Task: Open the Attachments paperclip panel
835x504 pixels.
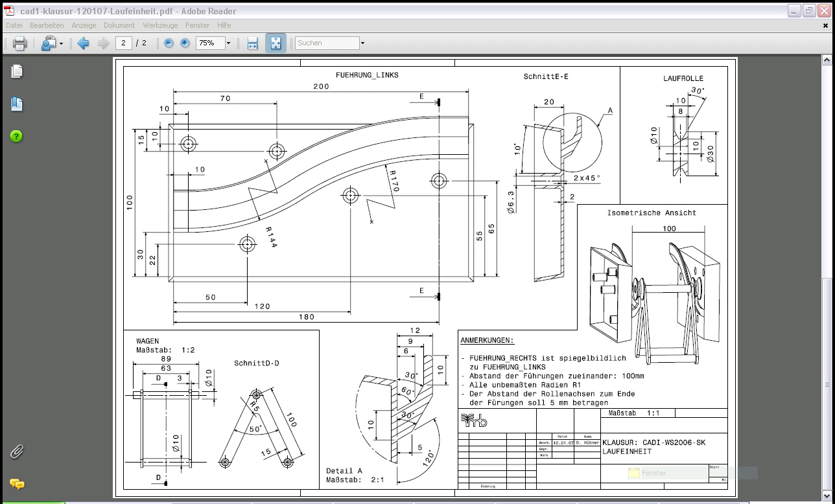Action: [17, 452]
